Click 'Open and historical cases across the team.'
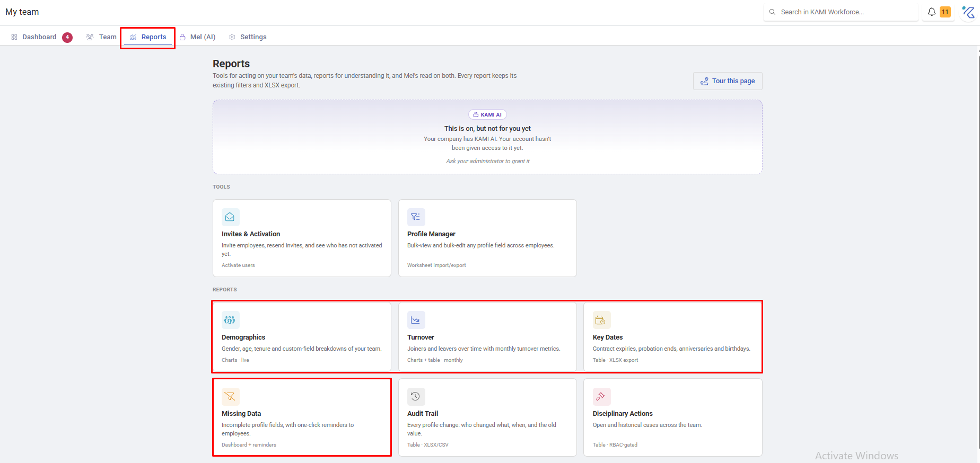Image resolution: width=980 pixels, height=463 pixels. (x=647, y=425)
